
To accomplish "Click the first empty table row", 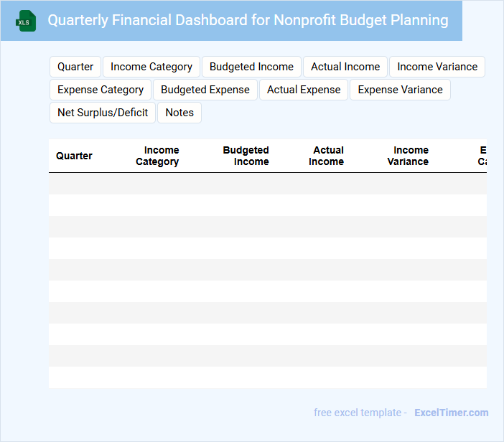I will point(267,184).
